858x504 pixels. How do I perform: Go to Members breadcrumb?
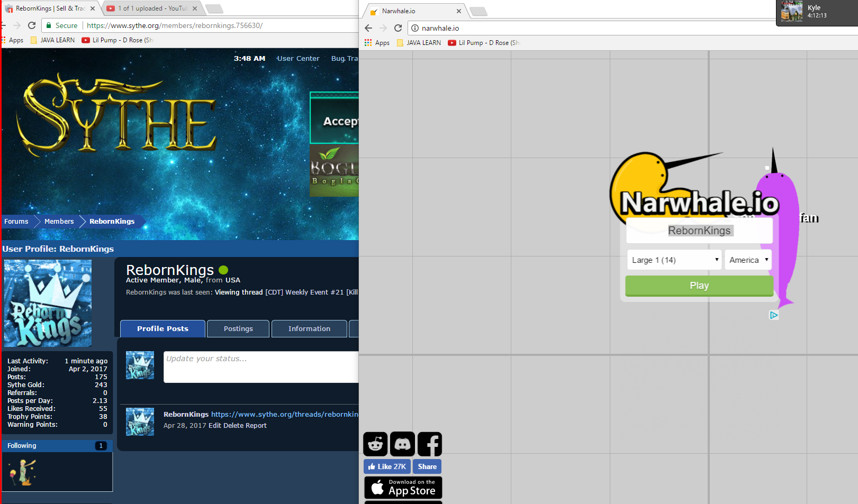point(59,222)
